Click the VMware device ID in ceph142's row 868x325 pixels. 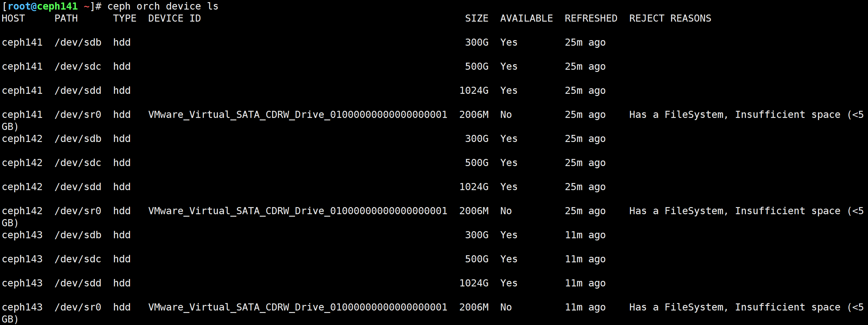[298, 211]
